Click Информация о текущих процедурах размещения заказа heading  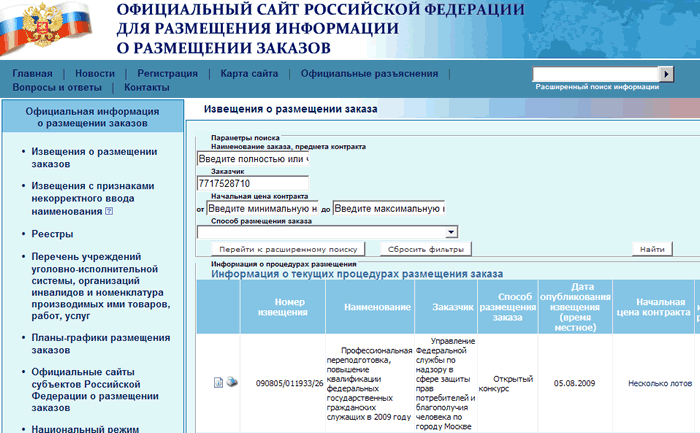coord(357,274)
